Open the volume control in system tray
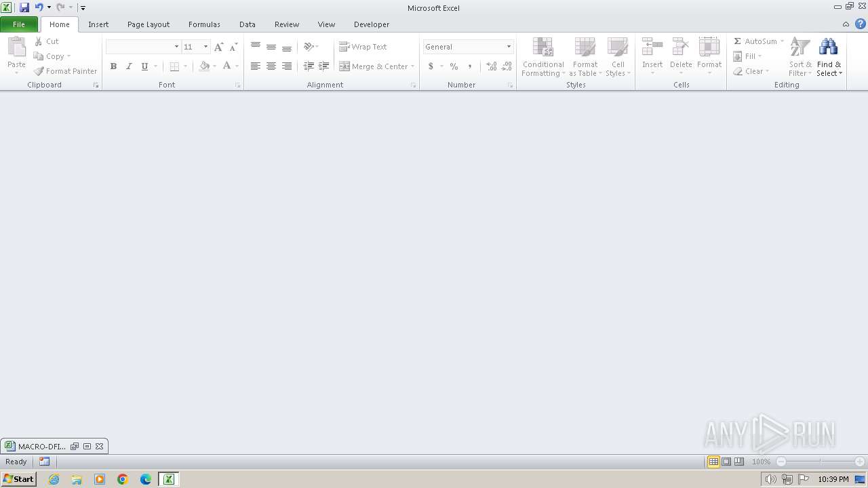The image size is (868, 488). [770, 479]
